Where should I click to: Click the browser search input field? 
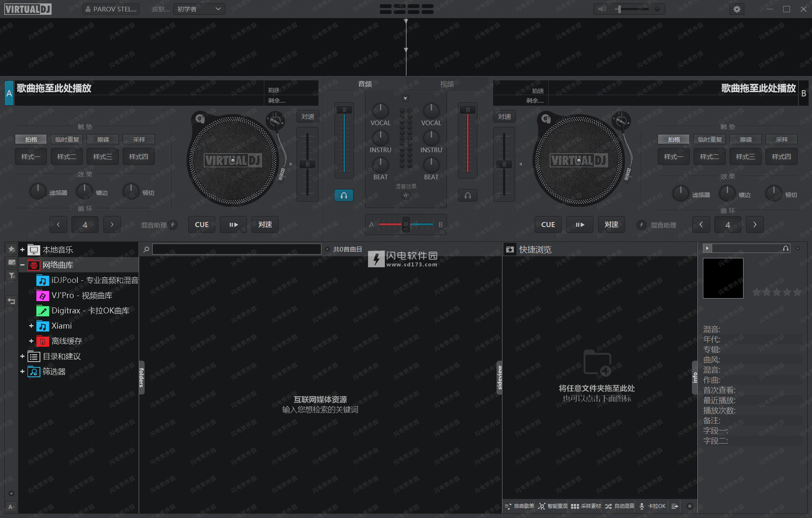[x=236, y=249]
